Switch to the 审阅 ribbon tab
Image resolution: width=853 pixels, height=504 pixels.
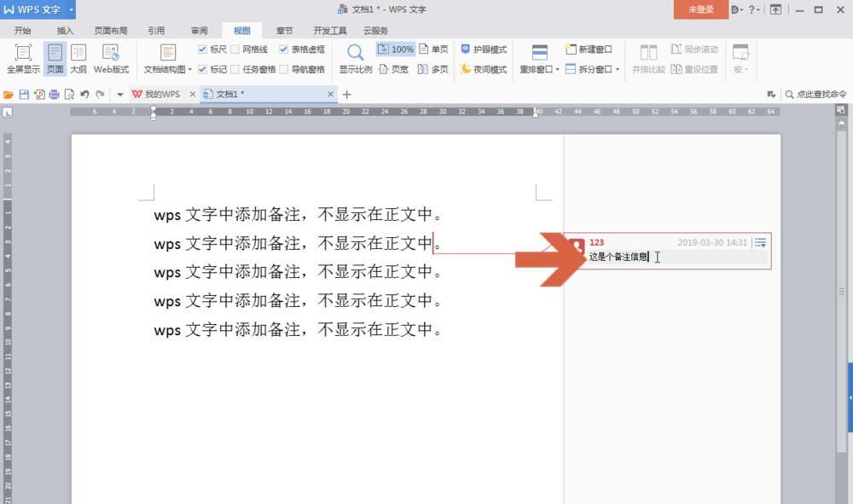point(198,29)
